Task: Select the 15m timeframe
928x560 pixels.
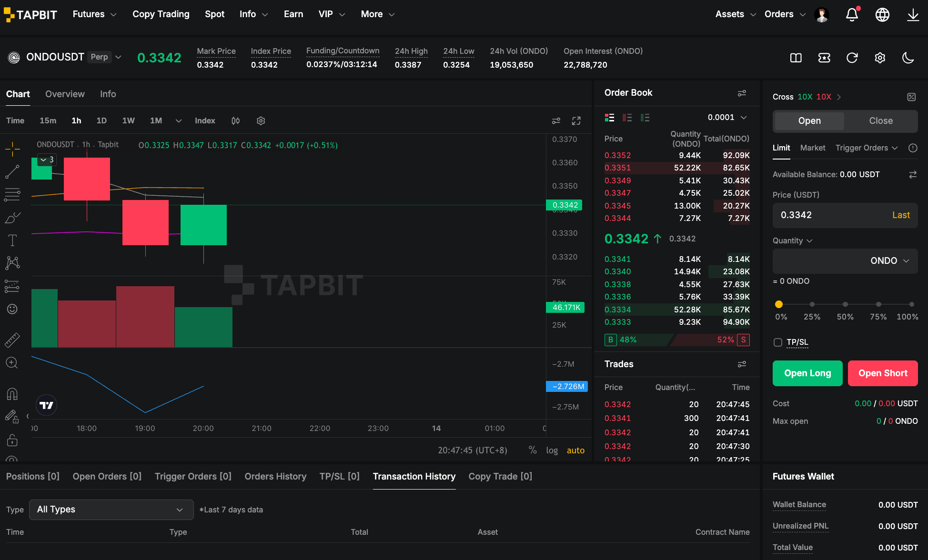Action: point(48,121)
